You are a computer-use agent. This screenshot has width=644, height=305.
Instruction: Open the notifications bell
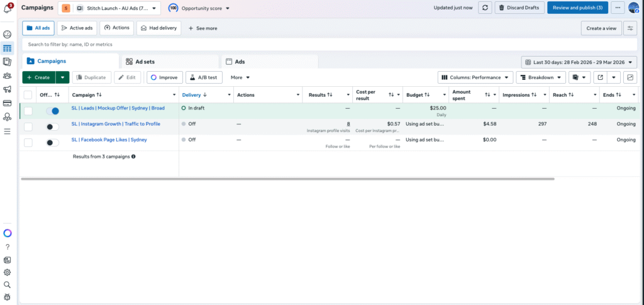click(x=8, y=8)
